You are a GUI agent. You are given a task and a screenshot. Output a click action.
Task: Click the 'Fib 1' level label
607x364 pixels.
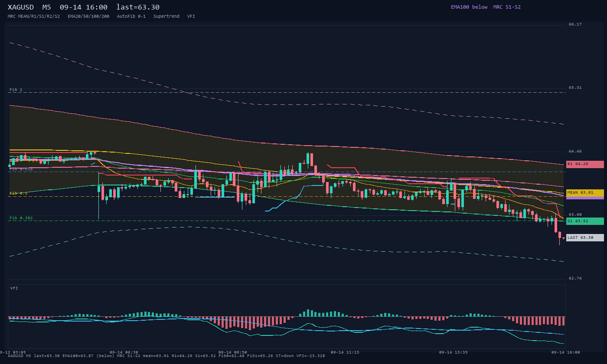(x=16, y=90)
